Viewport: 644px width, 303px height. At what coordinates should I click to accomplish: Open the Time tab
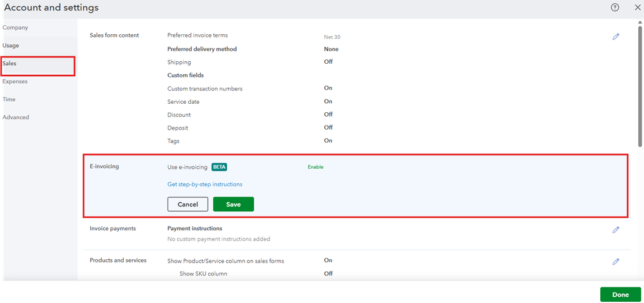10,99
